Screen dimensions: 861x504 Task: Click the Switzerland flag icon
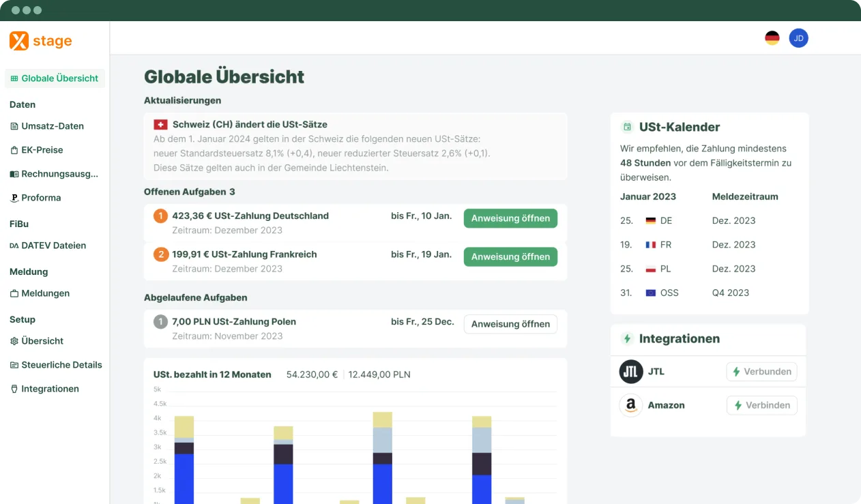(160, 125)
